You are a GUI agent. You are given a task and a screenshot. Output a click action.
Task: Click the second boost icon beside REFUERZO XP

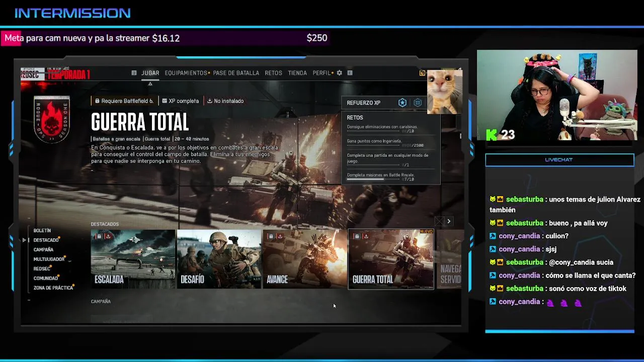coord(418,103)
